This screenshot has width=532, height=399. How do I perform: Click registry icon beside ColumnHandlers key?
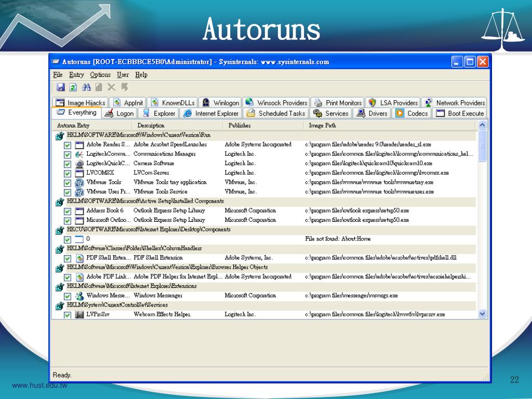(x=60, y=249)
